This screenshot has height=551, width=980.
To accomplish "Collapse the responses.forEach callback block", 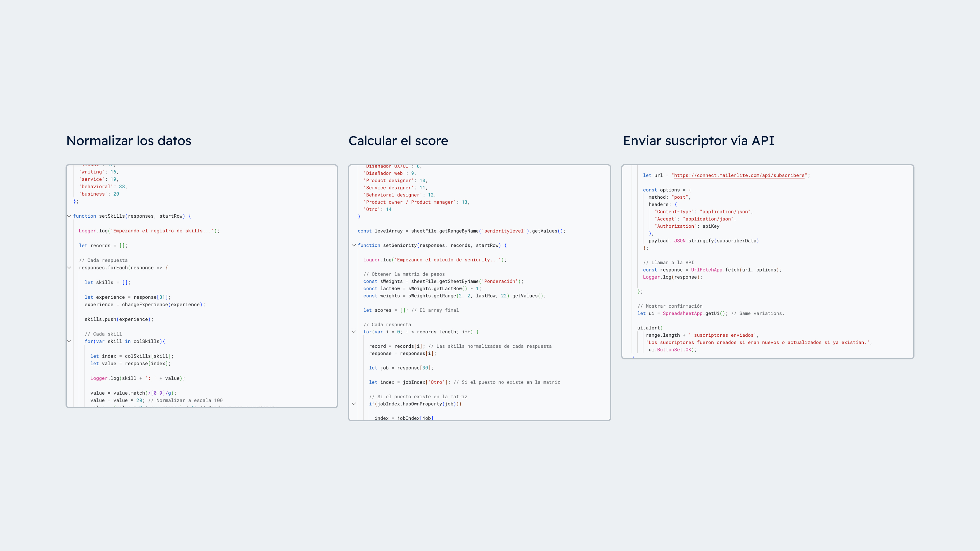I will click(x=69, y=267).
